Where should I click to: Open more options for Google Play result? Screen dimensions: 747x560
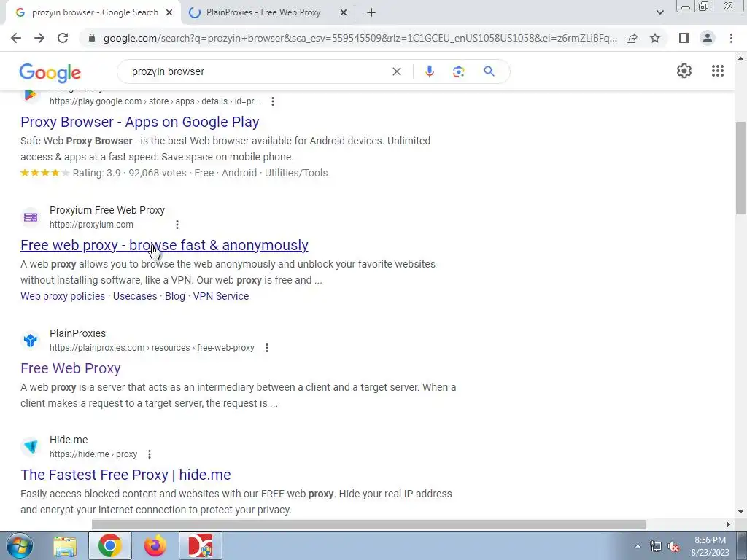click(273, 101)
